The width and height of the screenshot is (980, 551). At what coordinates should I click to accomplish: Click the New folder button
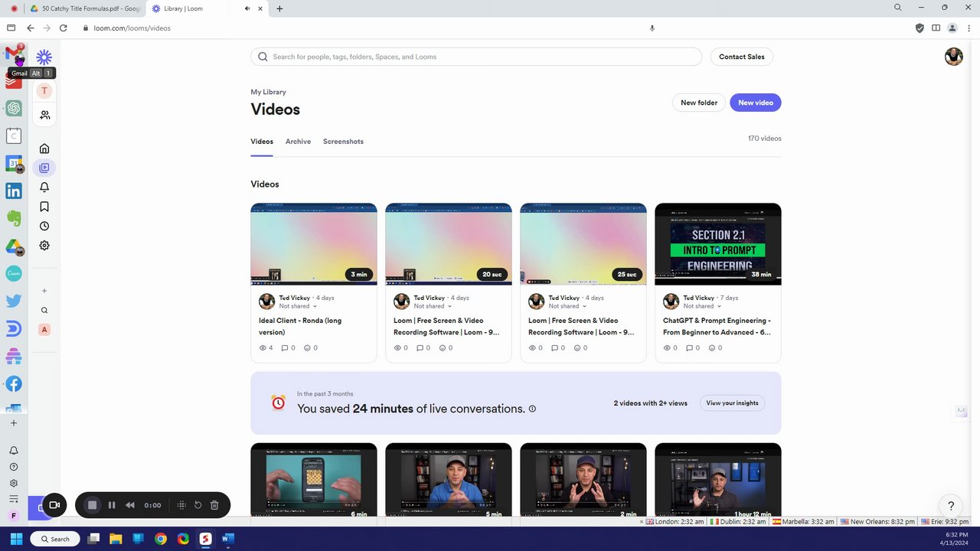[699, 103]
